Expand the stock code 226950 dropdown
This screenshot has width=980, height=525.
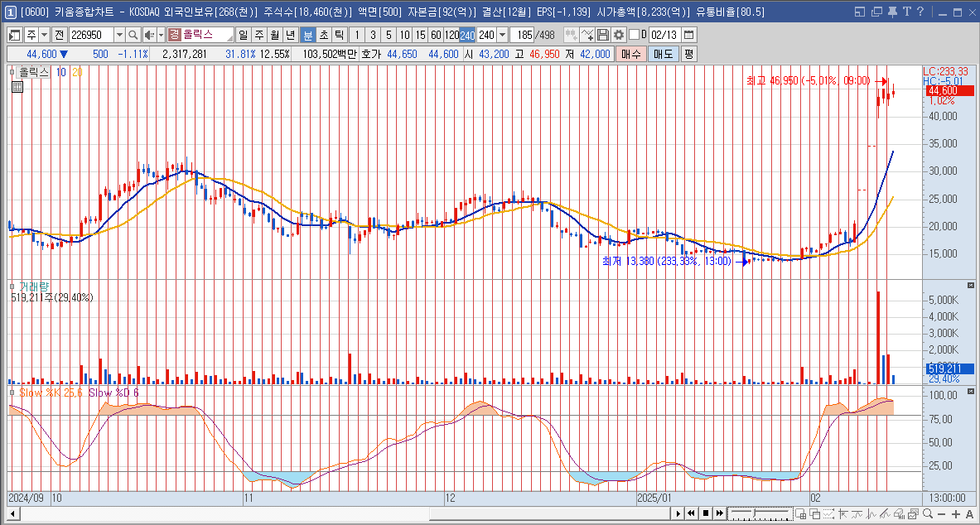[119, 35]
